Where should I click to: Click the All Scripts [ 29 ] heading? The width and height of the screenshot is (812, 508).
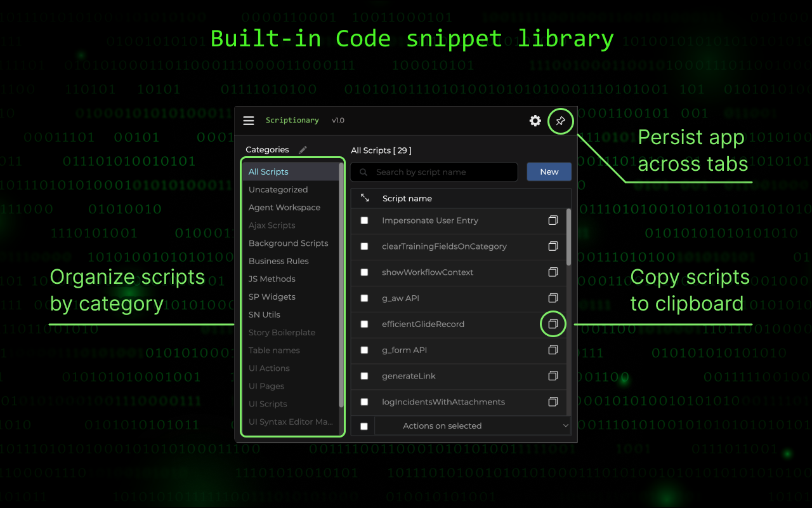pos(381,150)
